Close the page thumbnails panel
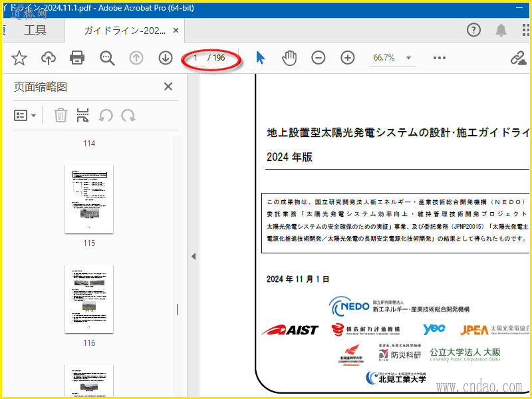Image resolution: width=532 pixels, height=399 pixels. point(168,87)
